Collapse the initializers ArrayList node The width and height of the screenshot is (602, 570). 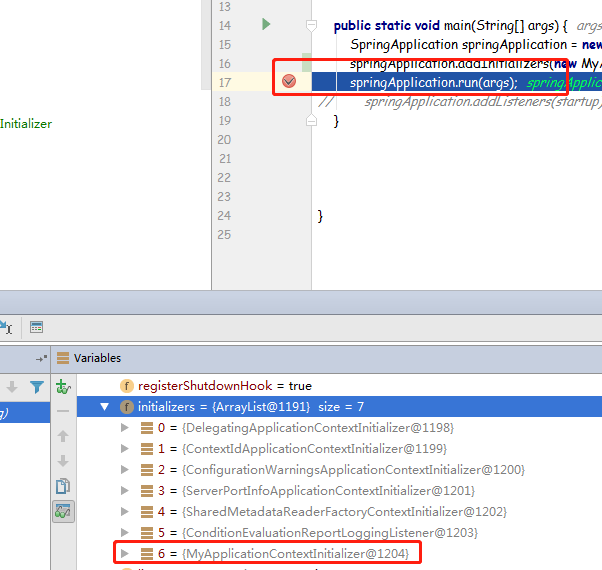tap(104, 407)
